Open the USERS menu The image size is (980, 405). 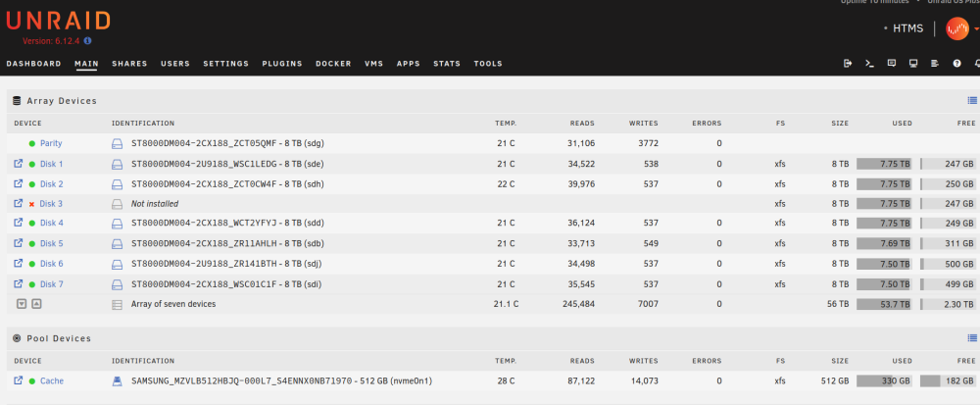175,63
